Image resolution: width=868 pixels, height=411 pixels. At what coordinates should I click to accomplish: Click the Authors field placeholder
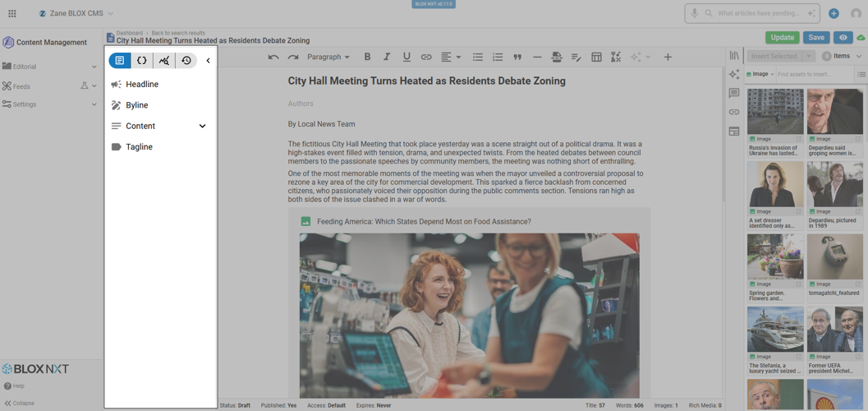[x=301, y=104]
